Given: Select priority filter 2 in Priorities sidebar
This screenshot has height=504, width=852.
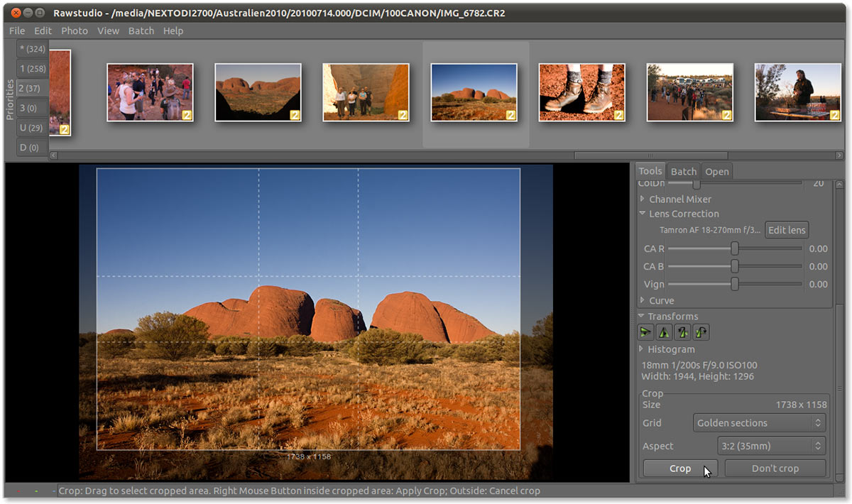Looking at the screenshot, I should [x=31, y=88].
